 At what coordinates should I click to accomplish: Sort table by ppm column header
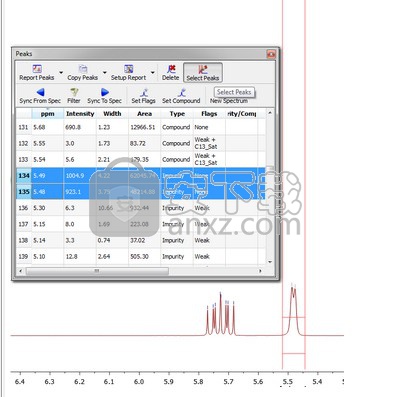(x=47, y=114)
